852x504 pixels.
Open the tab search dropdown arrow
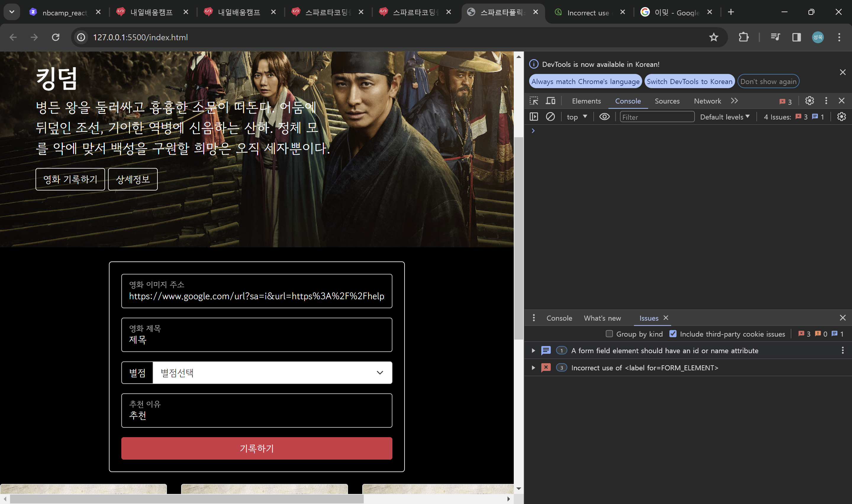click(x=12, y=12)
